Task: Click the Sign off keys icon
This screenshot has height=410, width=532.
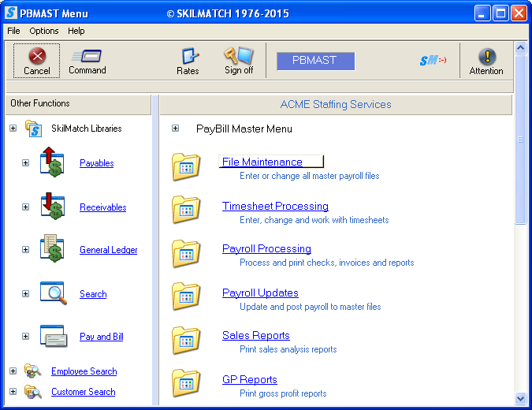Action: [239, 55]
